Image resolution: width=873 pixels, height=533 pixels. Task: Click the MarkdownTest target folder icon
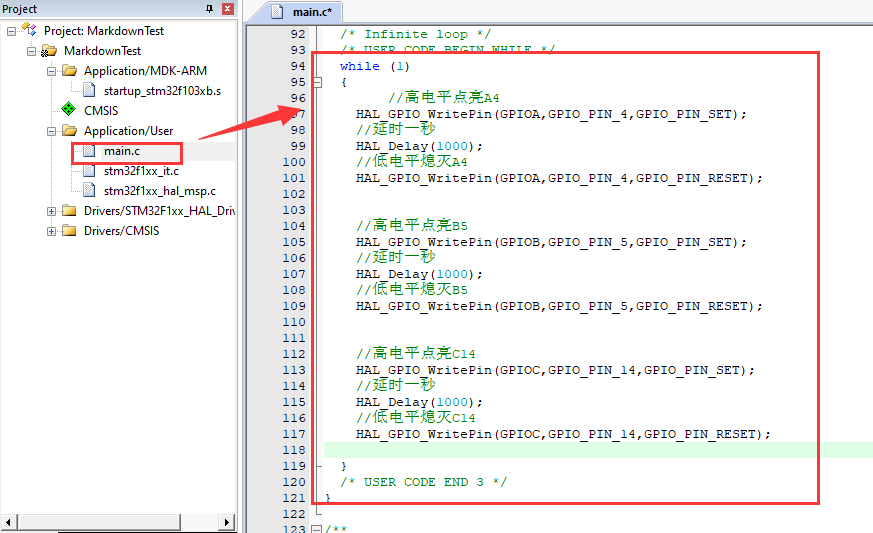coord(49,51)
